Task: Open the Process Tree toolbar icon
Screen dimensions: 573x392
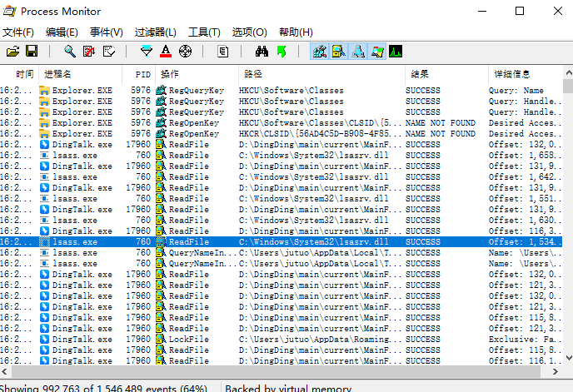Action: tap(223, 51)
